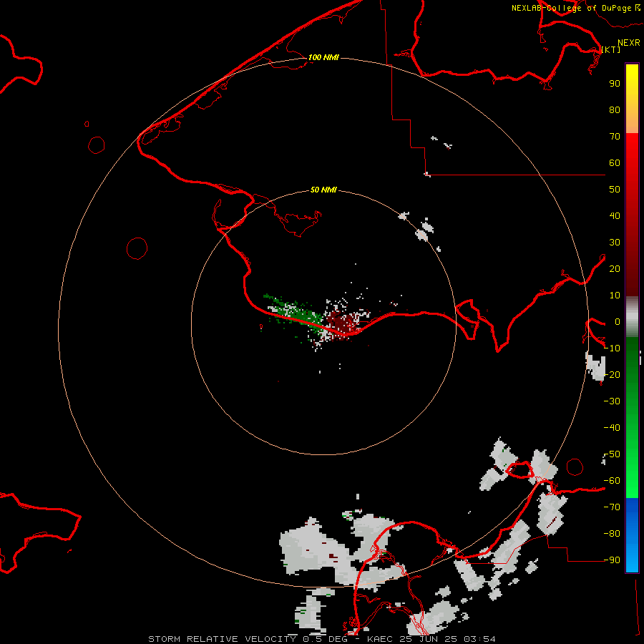Click the STORM RELATIVE VELOCITY caption text
This screenshot has width=644, height=644.
[222, 639]
